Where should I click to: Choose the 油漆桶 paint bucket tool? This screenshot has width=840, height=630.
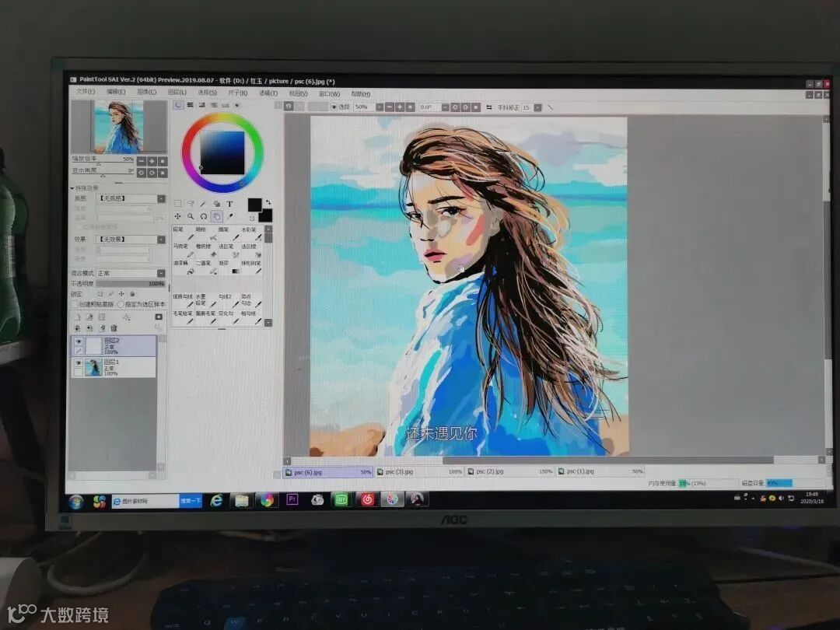tap(183, 268)
